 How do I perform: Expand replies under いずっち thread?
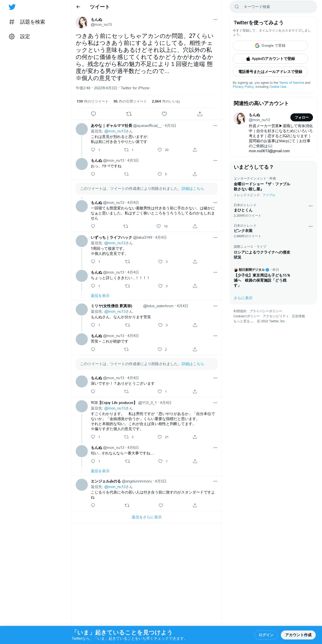pos(100,296)
